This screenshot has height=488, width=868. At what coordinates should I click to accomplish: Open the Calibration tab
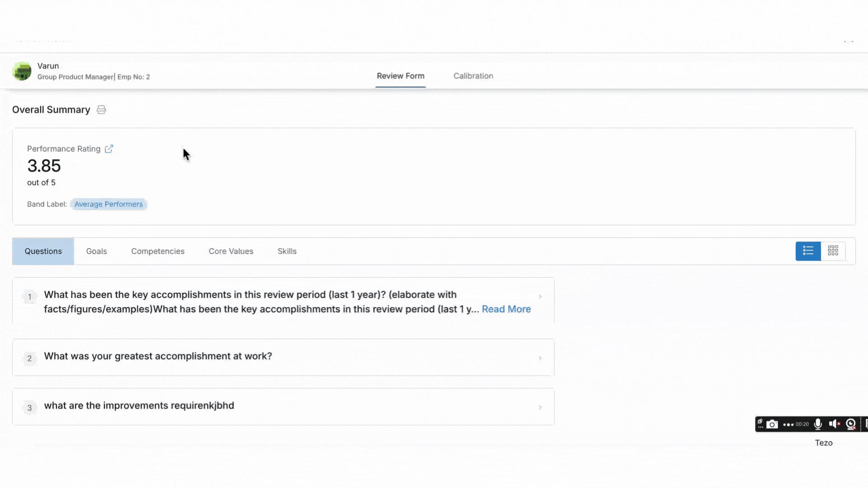tap(473, 76)
